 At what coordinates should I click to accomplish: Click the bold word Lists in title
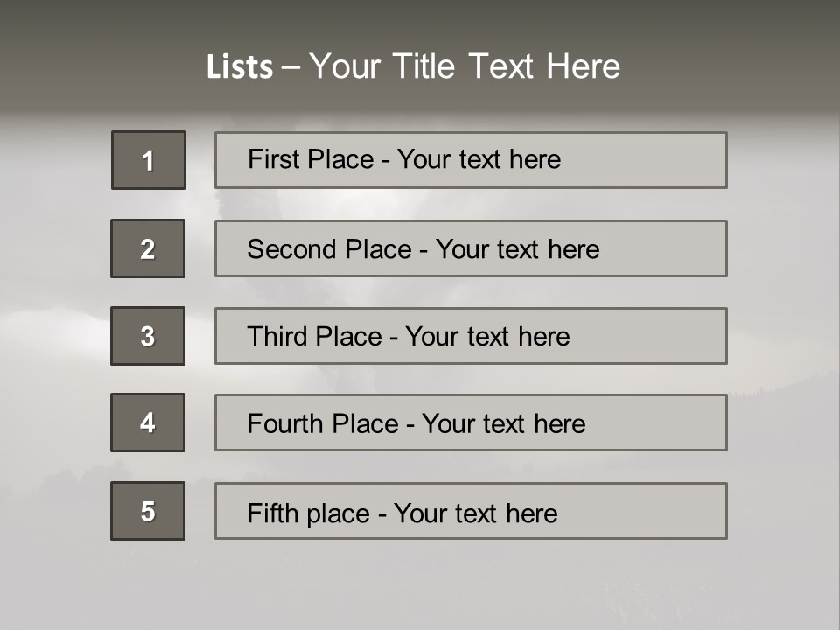[239, 67]
